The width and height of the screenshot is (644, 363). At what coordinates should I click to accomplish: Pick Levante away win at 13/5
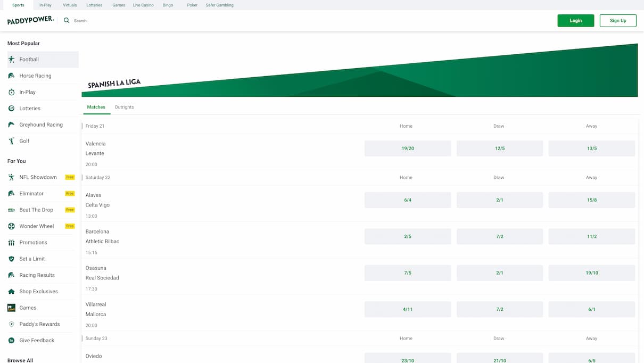point(592,148)
